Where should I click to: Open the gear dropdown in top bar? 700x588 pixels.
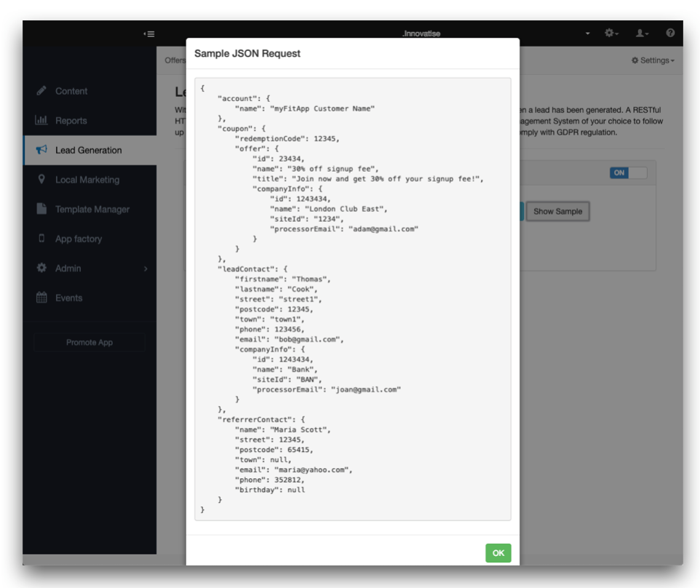point(611,33)
